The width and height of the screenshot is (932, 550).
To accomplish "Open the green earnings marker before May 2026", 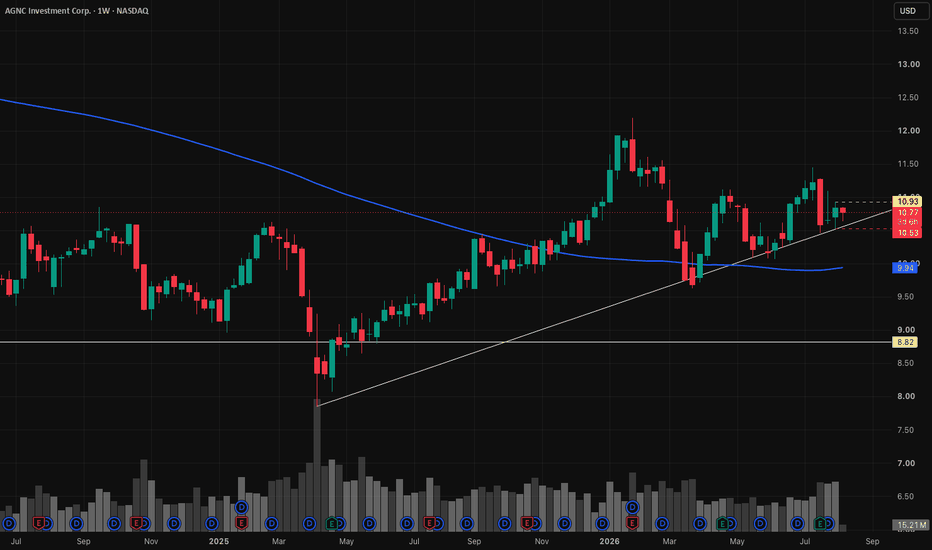I will coord(722,524).
